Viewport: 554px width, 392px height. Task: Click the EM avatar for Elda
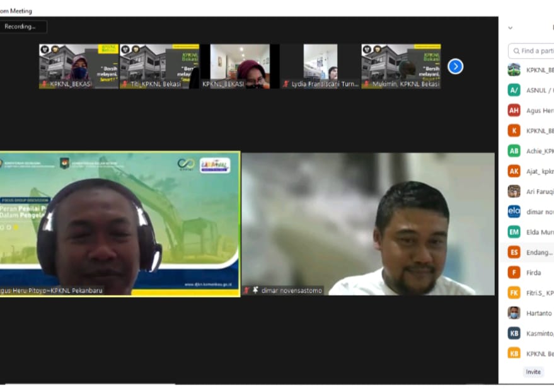click(x=514, y=232)
